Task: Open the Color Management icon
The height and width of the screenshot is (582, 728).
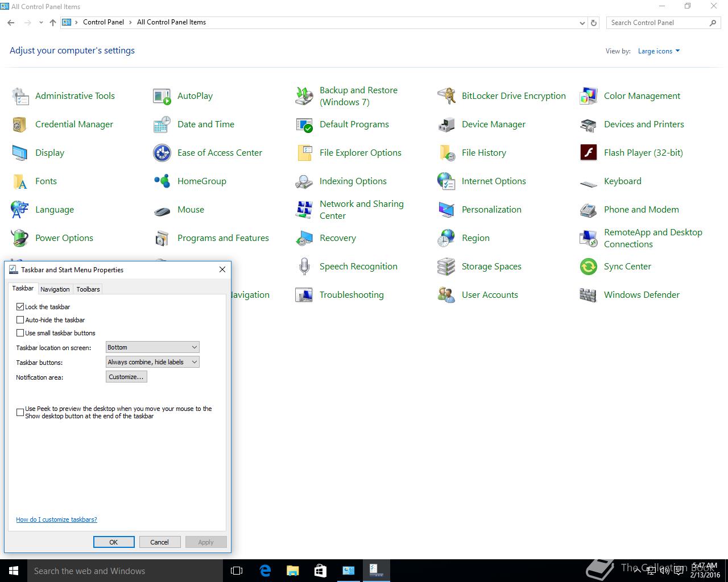Action: pos(588,96)
